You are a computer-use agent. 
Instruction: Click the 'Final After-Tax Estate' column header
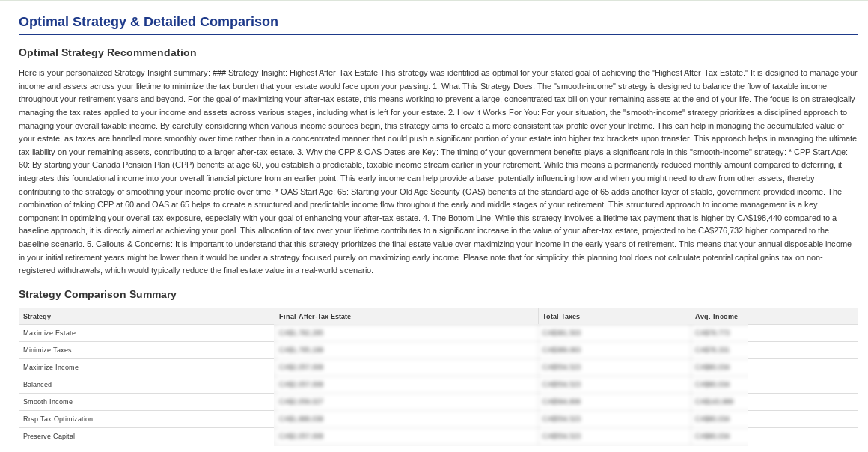point(314,317)
